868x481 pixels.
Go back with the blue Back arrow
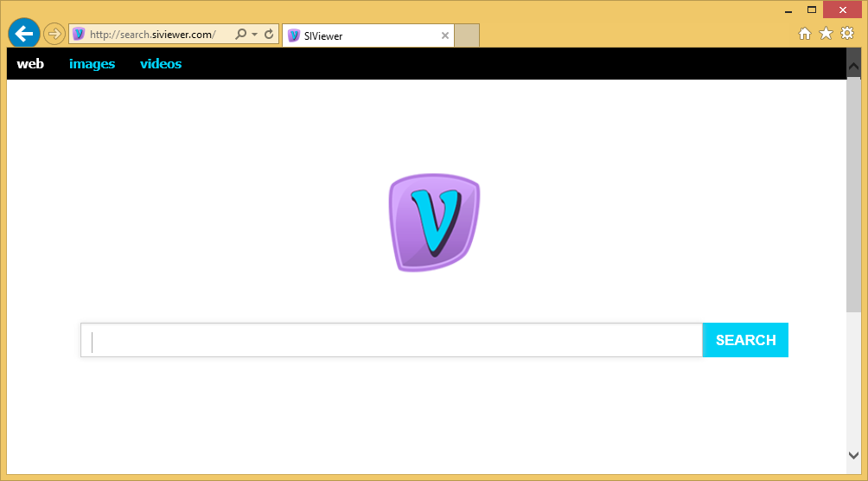pyautogui.click(x=24, y=34)
